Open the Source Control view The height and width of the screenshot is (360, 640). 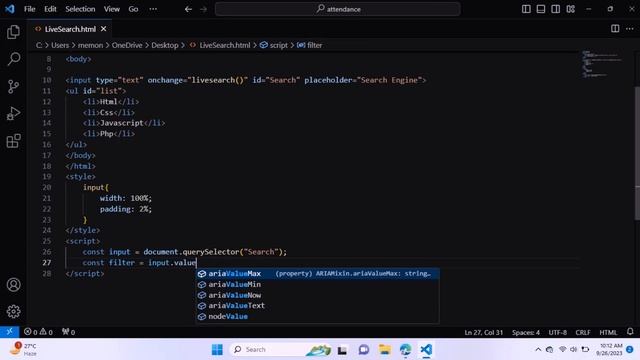point(13,87)
